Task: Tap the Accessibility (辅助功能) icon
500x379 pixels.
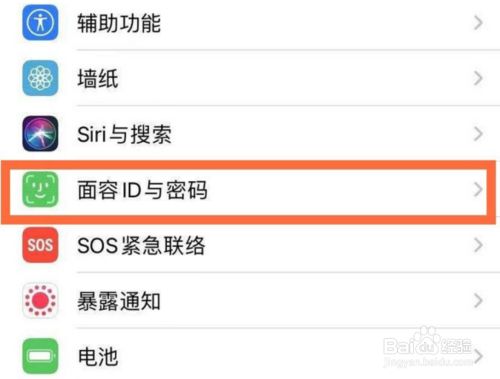Action: click(40, 23)
